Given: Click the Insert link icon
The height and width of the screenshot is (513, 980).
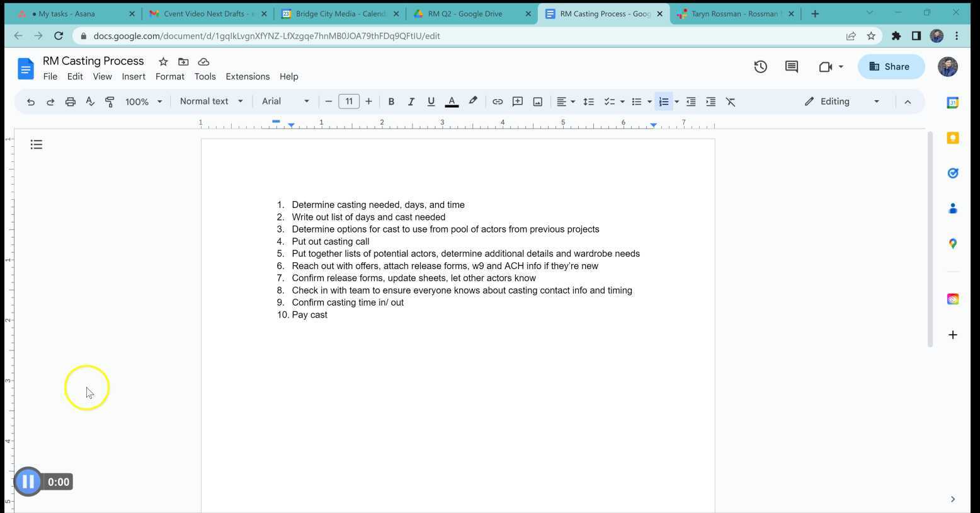Looking at the screenshot, I should point(497,101).
